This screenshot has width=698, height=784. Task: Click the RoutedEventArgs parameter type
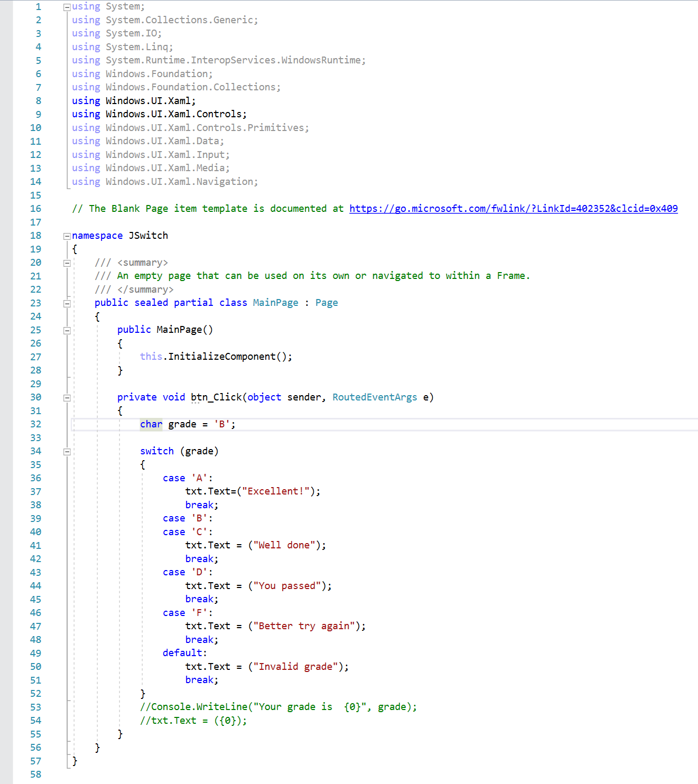point(375,397)
